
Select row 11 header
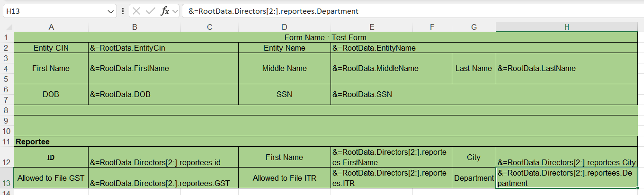click(x=7, y=142)
